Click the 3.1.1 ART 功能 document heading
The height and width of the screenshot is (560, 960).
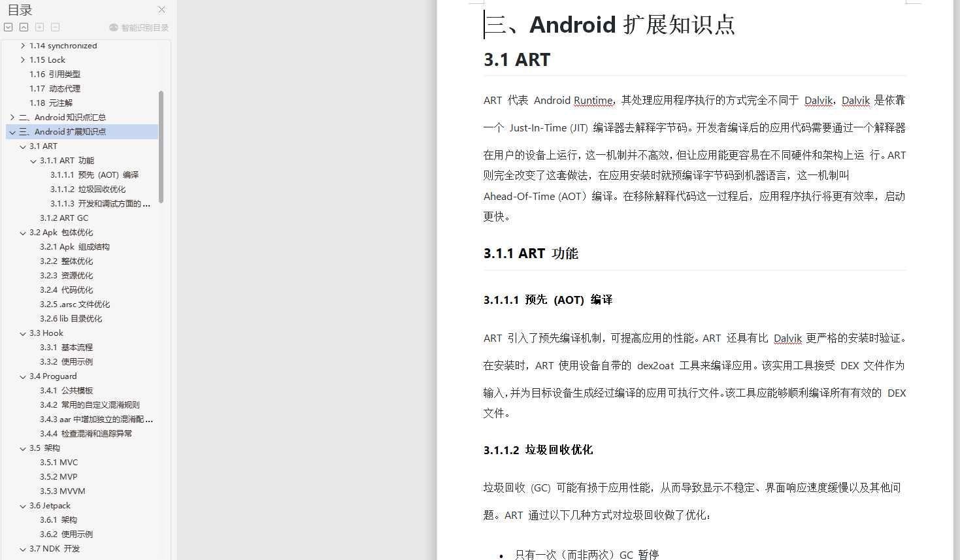click(x=531, y=254)
